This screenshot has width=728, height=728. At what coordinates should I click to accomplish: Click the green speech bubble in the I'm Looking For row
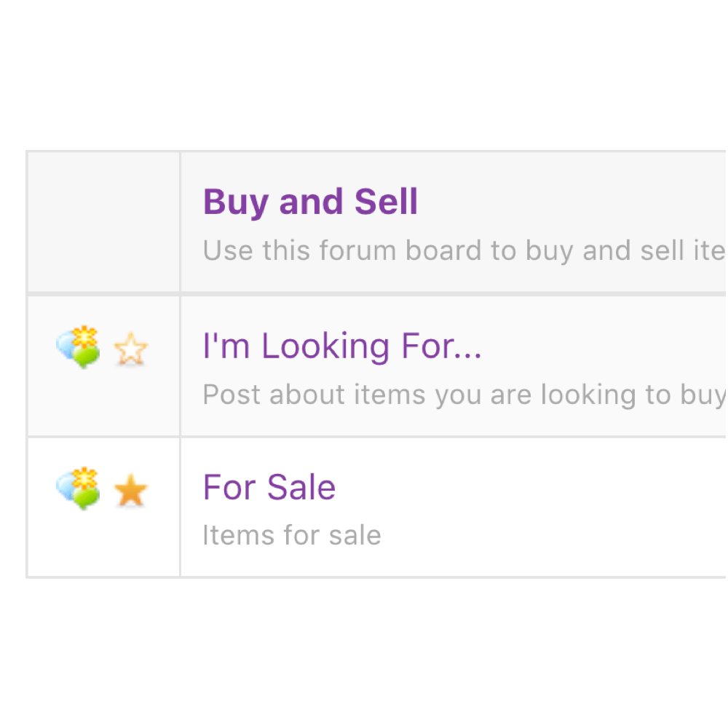click(87, 357)
